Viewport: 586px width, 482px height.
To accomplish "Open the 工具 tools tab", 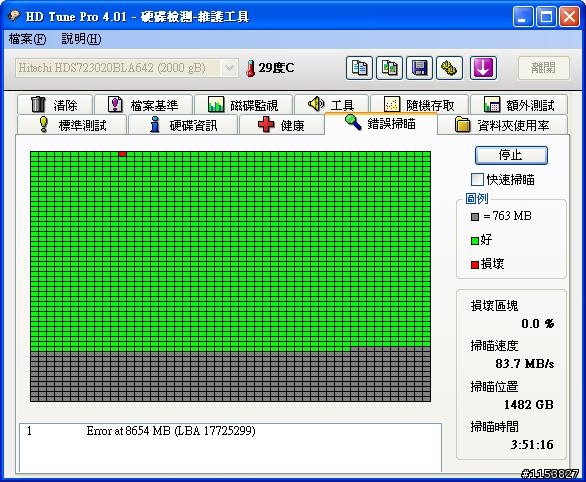I will coord(331,105).
